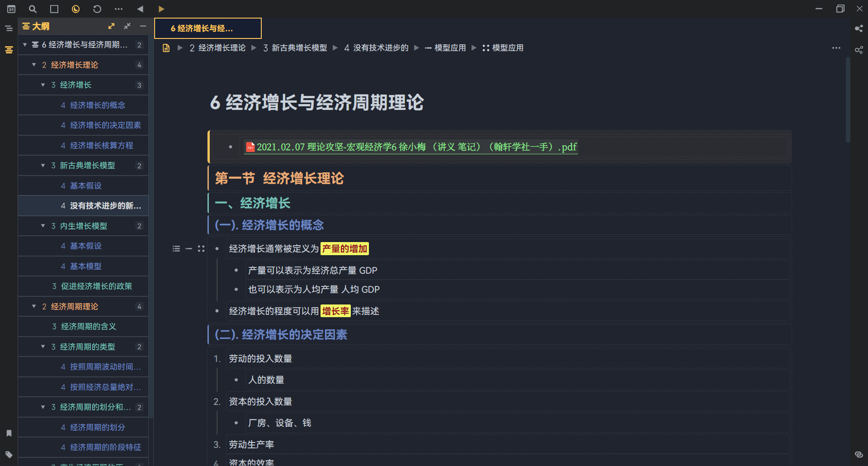Open breadcrumb item 3 新古典增长模型

tap(295, 48)
